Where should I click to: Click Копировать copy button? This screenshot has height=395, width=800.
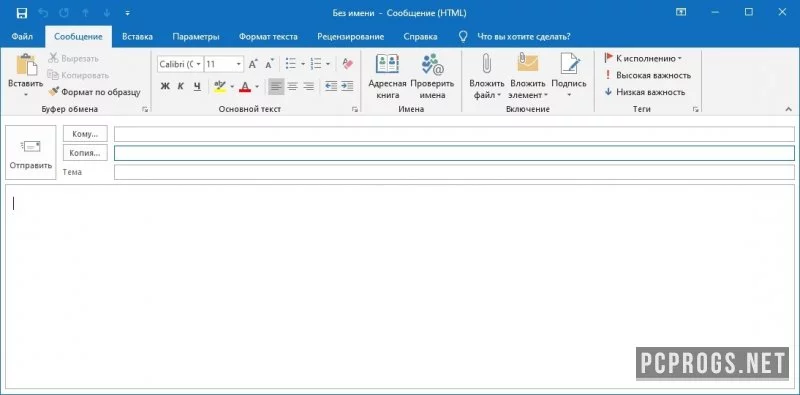pyautogui.click(x=78, y=76)
